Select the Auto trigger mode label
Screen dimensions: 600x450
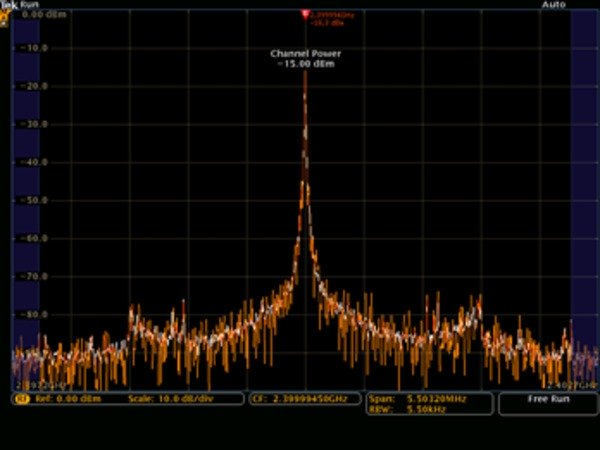553,5
